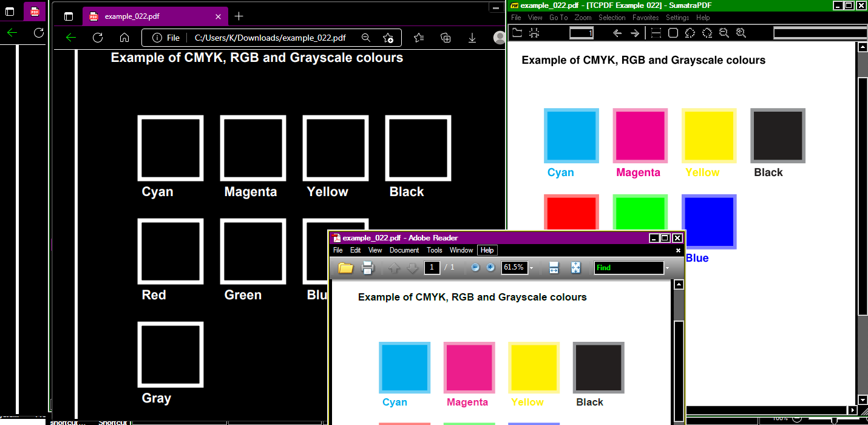Select continuous layout icon in SumatraPDF toolbar
This screenshot has height=425, width=868.
(656, 33)
